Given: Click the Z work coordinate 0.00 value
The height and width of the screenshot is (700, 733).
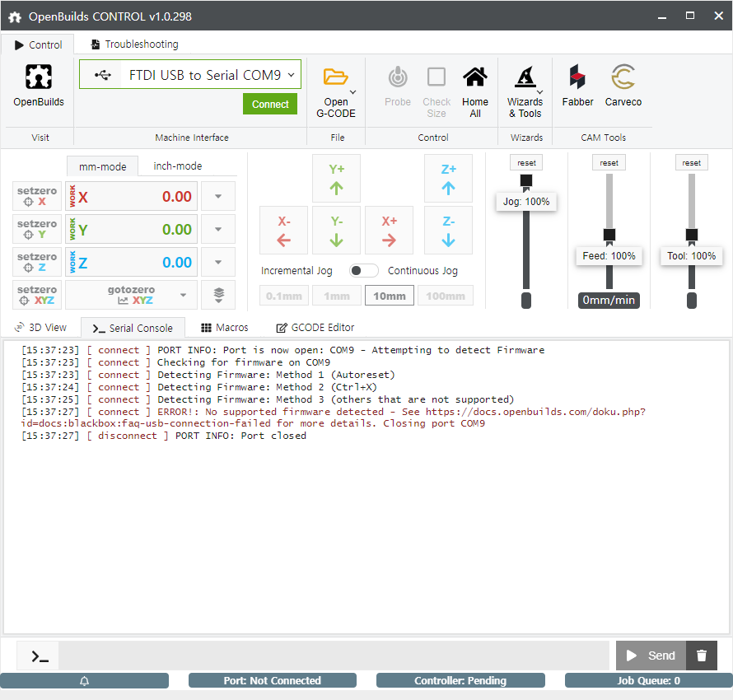Looking at the screenshot, I should [177, 263].
